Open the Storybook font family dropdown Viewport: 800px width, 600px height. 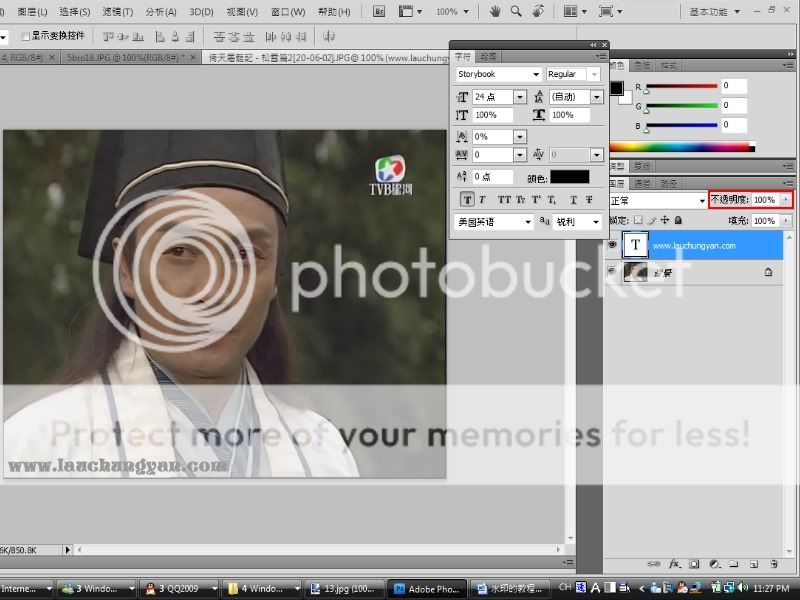tap(536, 74)
